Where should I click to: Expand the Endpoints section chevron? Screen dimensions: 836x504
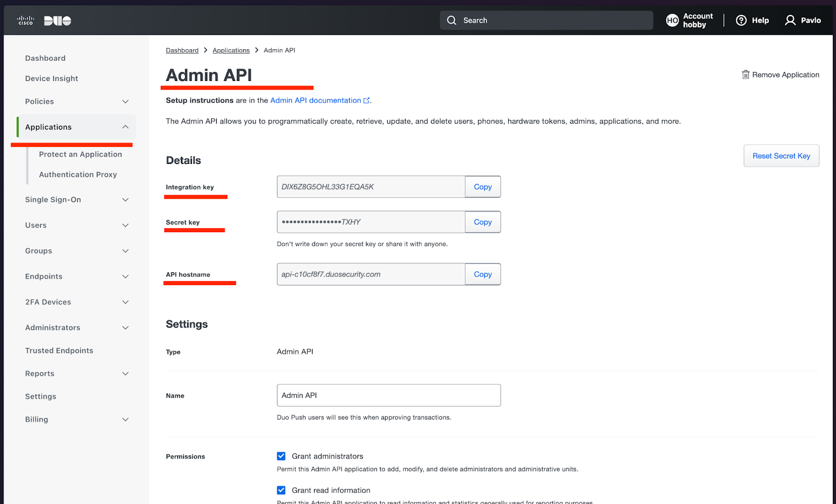click(x=125, y=277)
